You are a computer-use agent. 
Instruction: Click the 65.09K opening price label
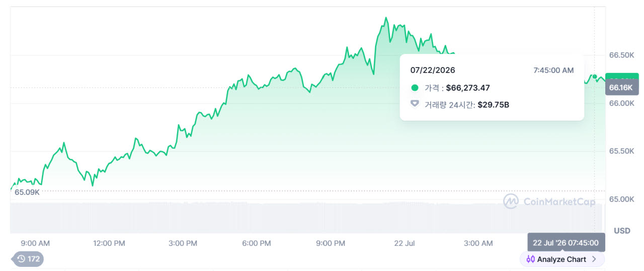click(x=27, y=192)
